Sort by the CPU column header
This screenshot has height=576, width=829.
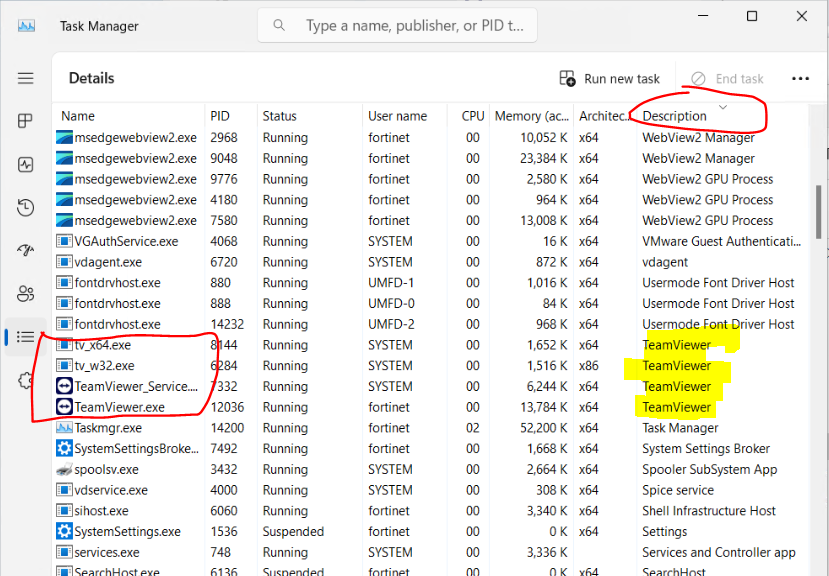pyautogui.click(x=473, y=116)
